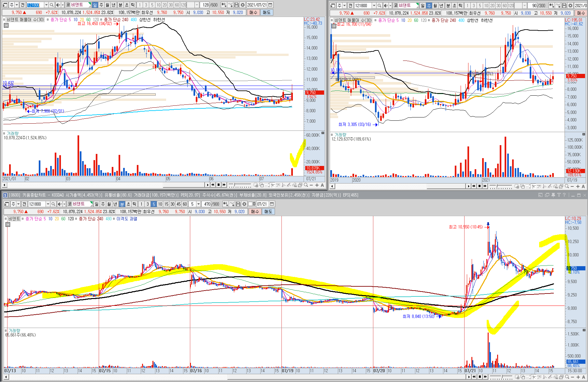Click '전' button in bottom chart toolbar

tap(24, 204)
